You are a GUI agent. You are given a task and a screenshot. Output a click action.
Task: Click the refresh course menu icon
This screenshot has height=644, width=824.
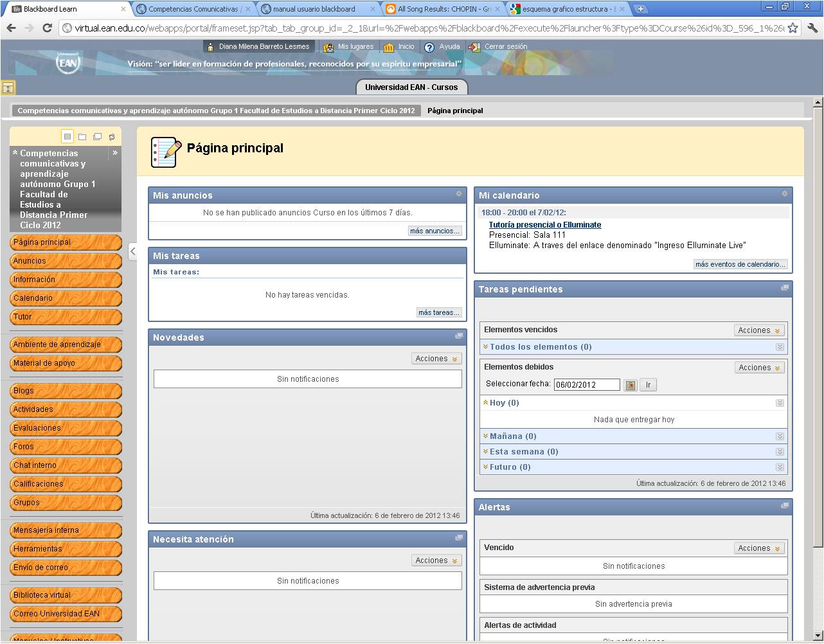pyautogui.click(x=112, y=136)
